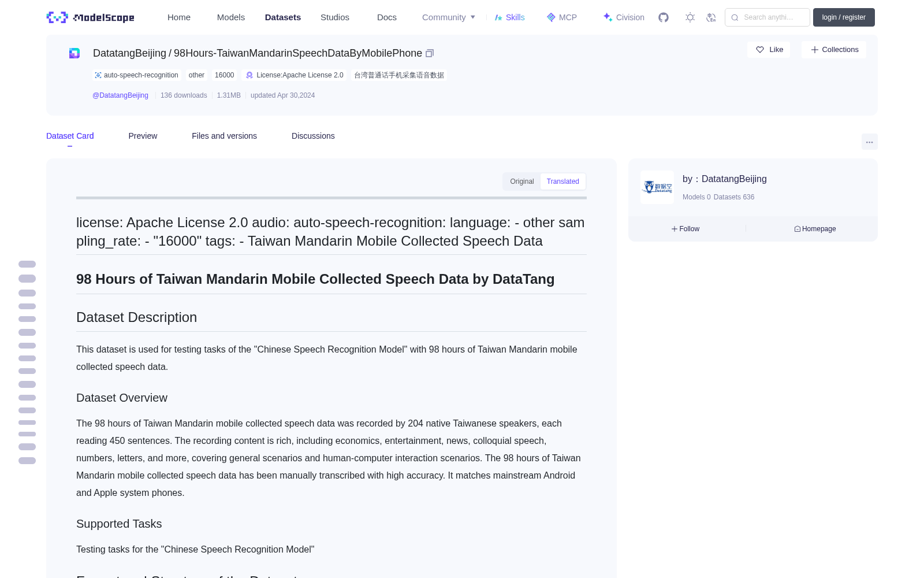The width and height of the screenshot is (924, 578).
Task: Open the Skills navigation item
Action: tap(509, 17)
